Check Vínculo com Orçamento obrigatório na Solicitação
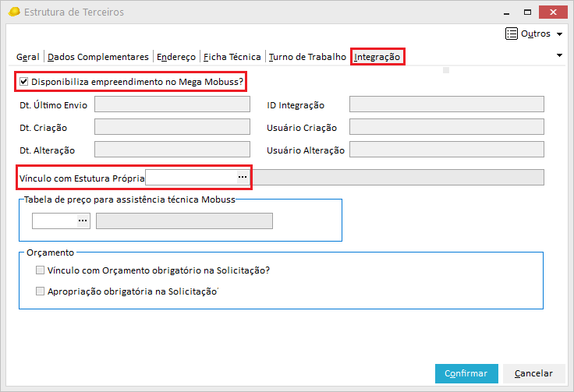This screenshot has height=392, width=574. [40, 270]
